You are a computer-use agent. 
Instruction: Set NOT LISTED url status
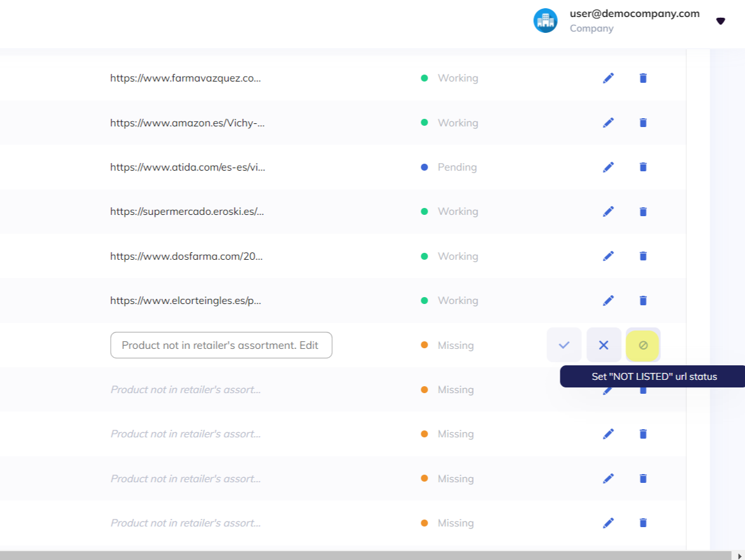tap(643, 345)
